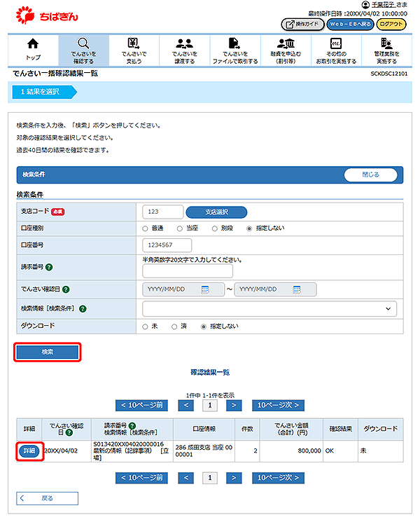
Task: Click the Chibagin logo
Action: (47, 15)
